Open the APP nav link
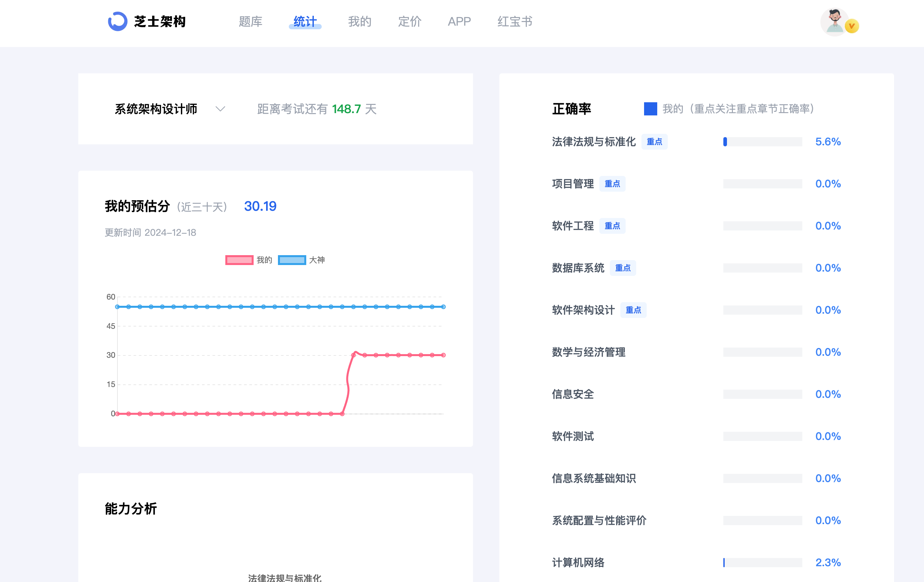924x582 pixels. click(459, 21)
